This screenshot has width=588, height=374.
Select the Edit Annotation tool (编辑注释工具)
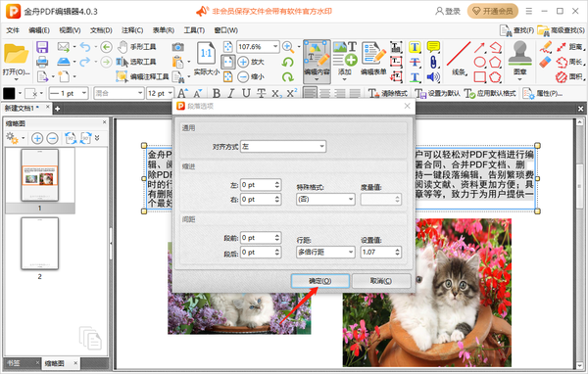pos(142,76)
